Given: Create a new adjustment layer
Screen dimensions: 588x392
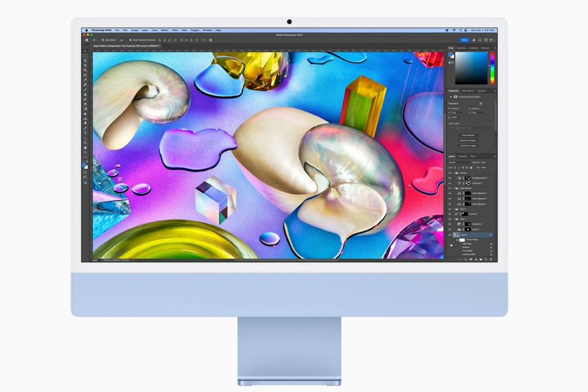Looking at the screenshot, I should (476, 259).
